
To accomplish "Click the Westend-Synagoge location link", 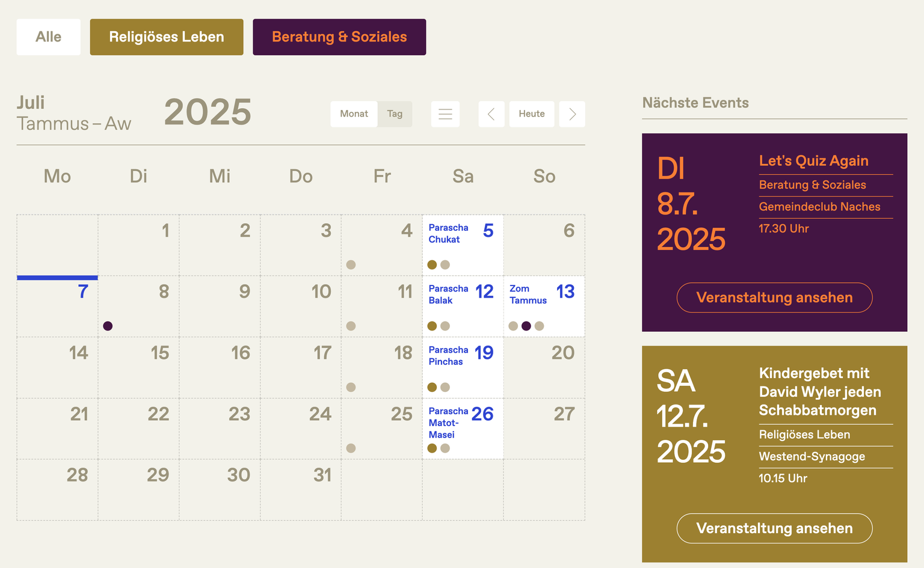I will pyautogui.click(x=812, y=457).
